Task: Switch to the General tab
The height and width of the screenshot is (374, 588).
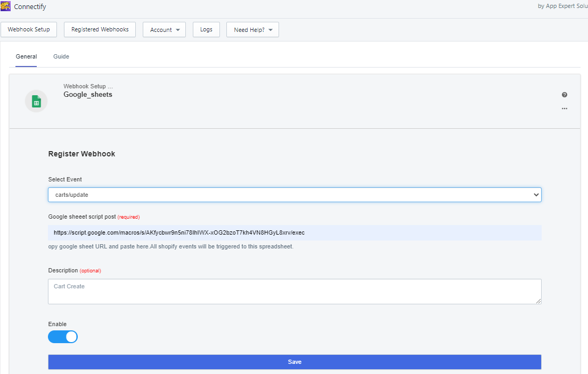Action: (26, 56)
